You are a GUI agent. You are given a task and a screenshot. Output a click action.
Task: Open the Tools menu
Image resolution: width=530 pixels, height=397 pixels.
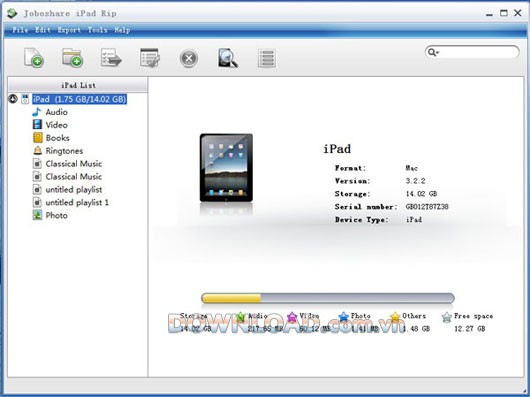tap(98, 30)
